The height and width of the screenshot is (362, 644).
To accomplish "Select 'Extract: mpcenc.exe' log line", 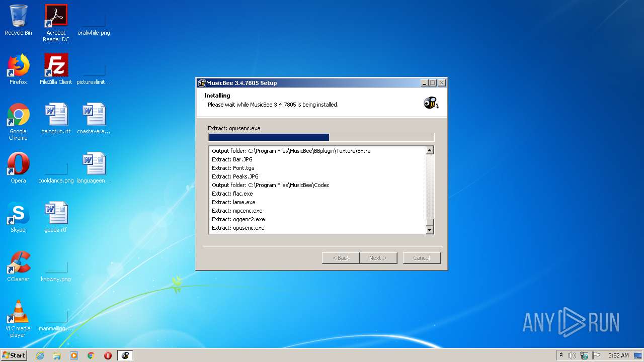I will (x=237, y=211).
